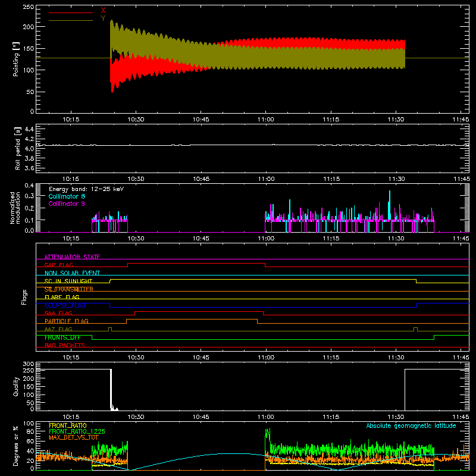Click 11:30 time label under Quality plot
The height and width of the screenshot is (476, 476).
pos(396,417)
